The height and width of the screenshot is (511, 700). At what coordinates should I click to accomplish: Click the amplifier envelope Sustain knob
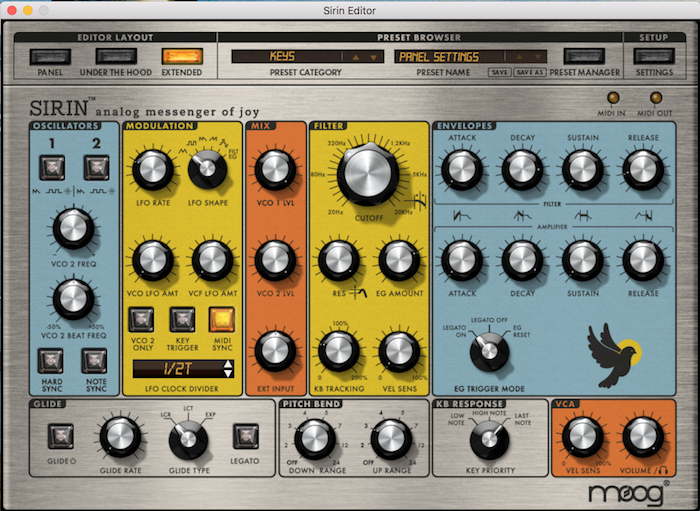coord(583,261)
